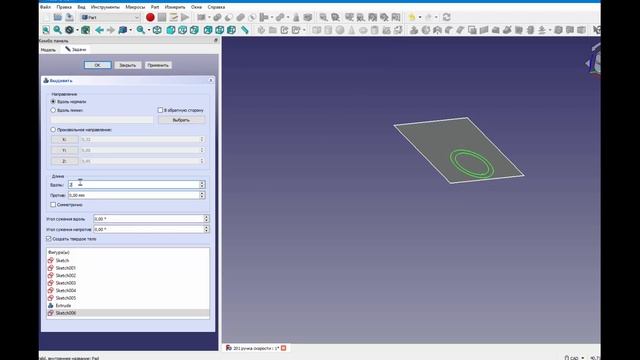Image resolution: width=640 pixels, height=360 pixels.
Task: Click the Part sphere primitive icon
Action: 340,30
